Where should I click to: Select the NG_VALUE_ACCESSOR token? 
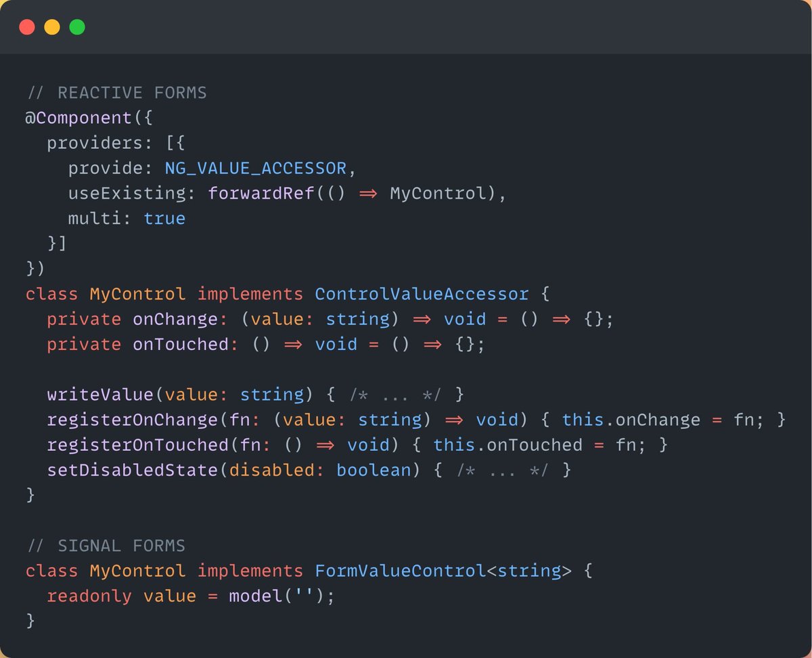coord(256,168)
